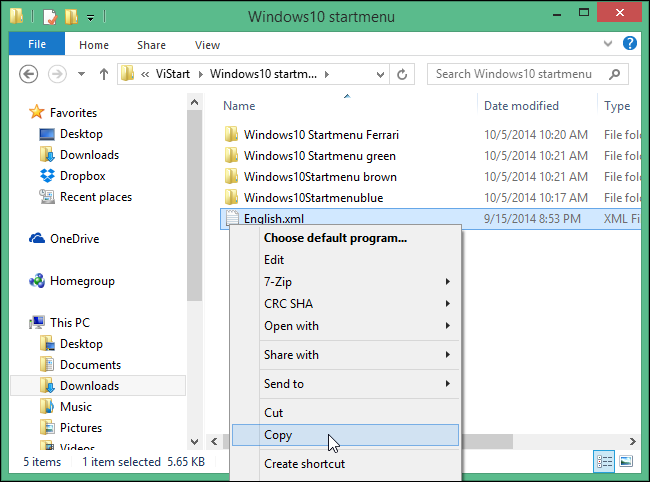The width and height of the screenshot is (650, 482).
Task: Open Recent places in Favorites
Action: click(x=96, y=197)
